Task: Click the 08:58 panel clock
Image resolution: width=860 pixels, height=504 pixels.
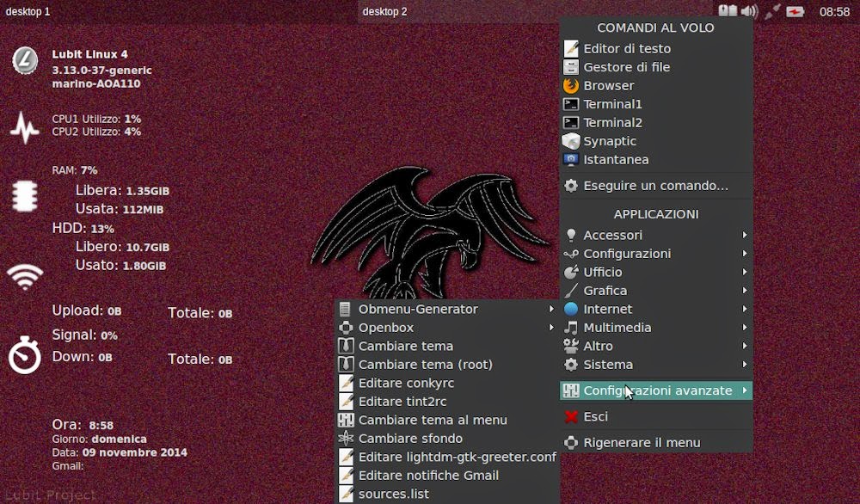Action: 834,11
